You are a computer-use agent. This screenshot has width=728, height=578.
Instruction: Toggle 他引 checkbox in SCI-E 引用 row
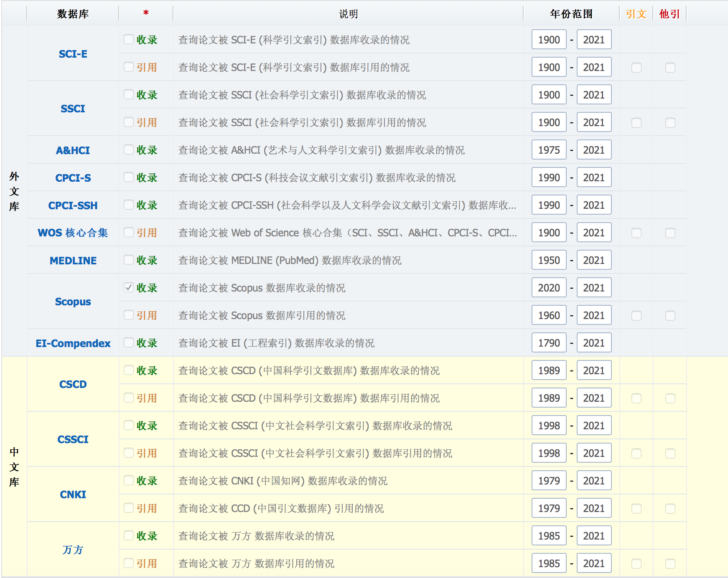[670, 68]
